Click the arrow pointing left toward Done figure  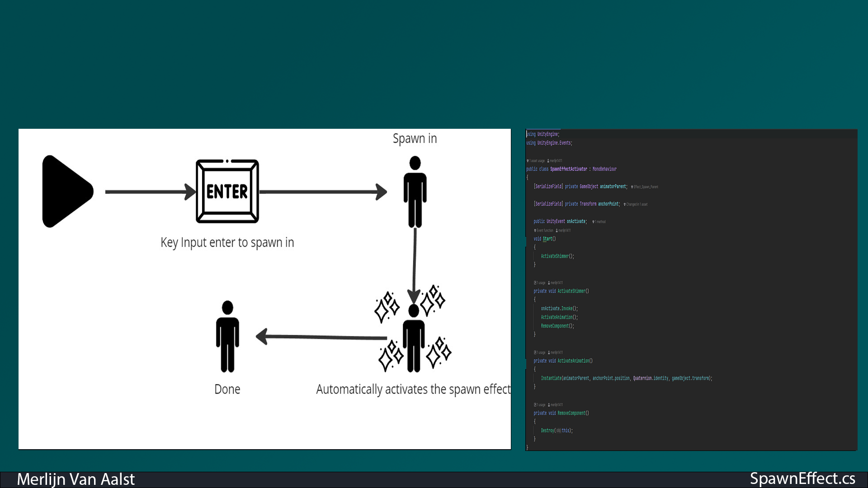click(321, 337)
